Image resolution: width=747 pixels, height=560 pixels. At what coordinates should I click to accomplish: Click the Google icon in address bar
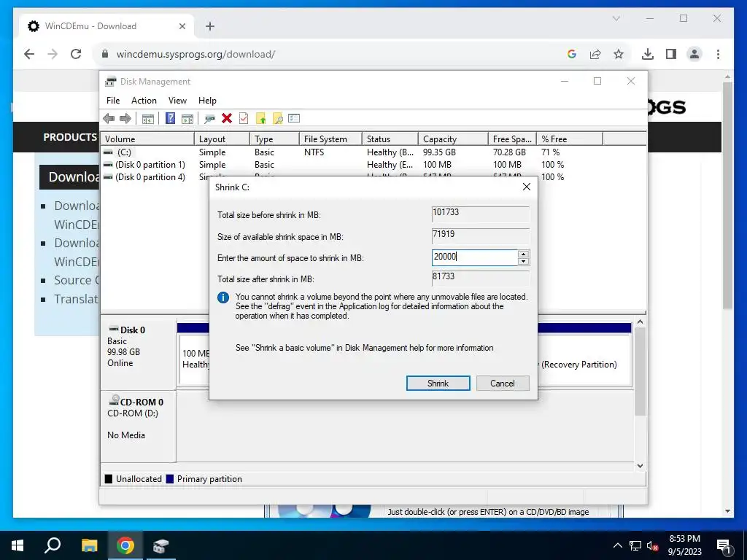pos(572,54)
